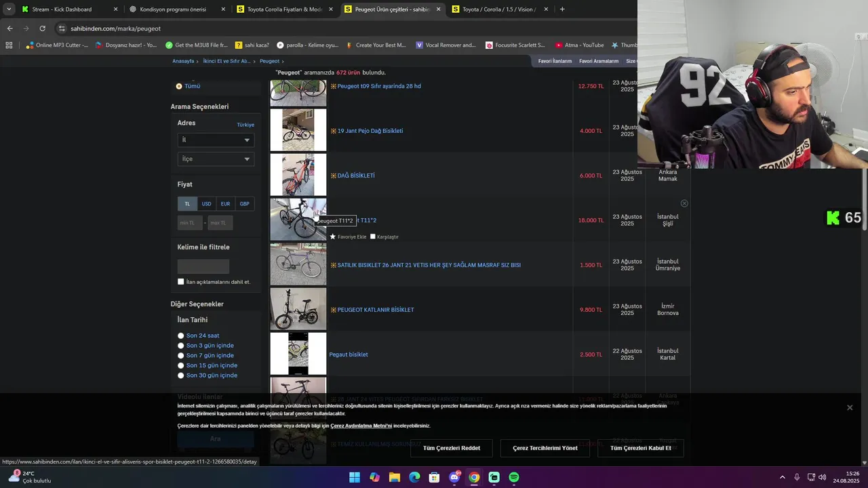868x488 pixels.
Task: Select the EUR currency button
Action: tap(225, 203)
